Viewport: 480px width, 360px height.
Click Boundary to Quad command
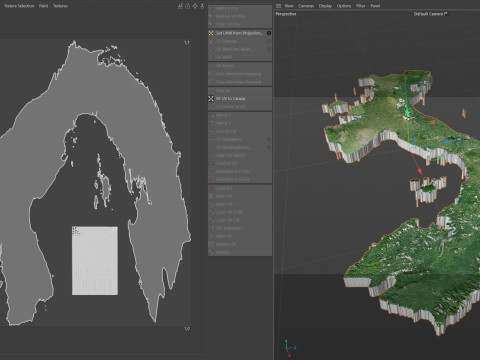pyautogui.click(x=240, y=179)
